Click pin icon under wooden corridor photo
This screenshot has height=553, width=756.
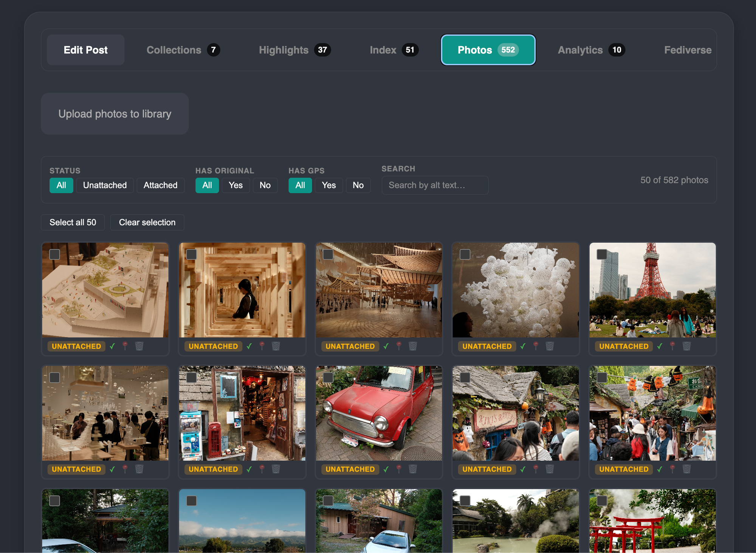coord(262,346)
